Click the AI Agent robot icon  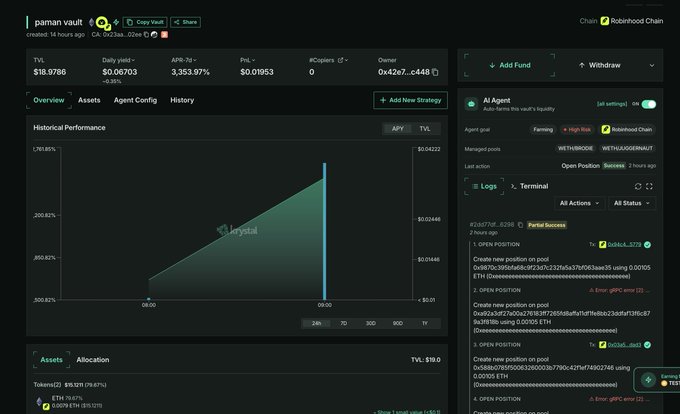click(471, 104)
